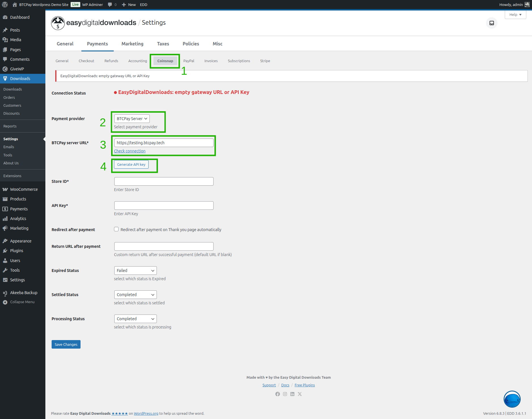Open the inbox icon near Help
Image resolution: width=532 pixels, height=419 pixels.
tap(491, 23)
